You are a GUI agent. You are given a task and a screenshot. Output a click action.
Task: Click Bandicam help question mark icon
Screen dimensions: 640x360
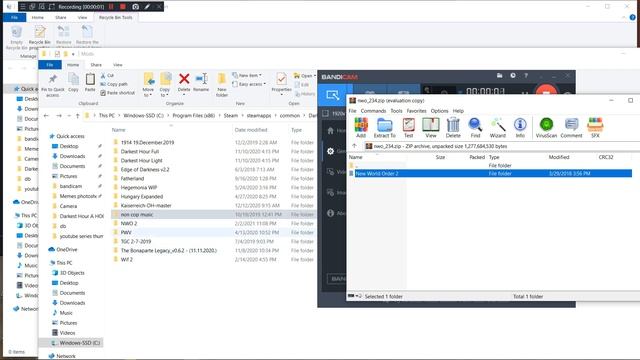[526, 76]
